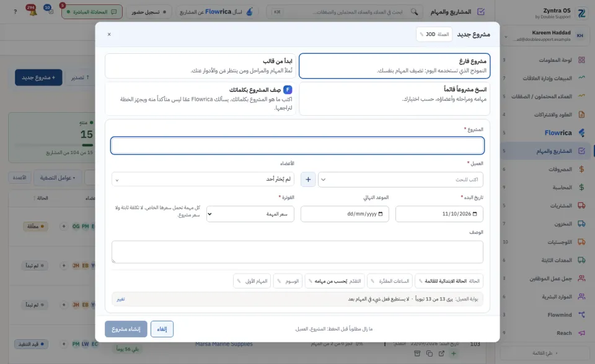Click the green plus icon in row 103
Image resolution: width=595 pixels, height=364 pixels.
click(454, 353)
